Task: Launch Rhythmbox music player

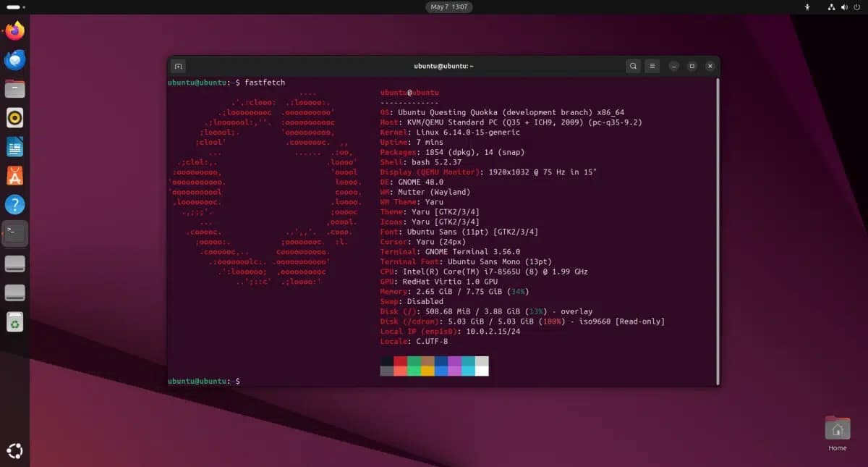Action: [14, 117]
